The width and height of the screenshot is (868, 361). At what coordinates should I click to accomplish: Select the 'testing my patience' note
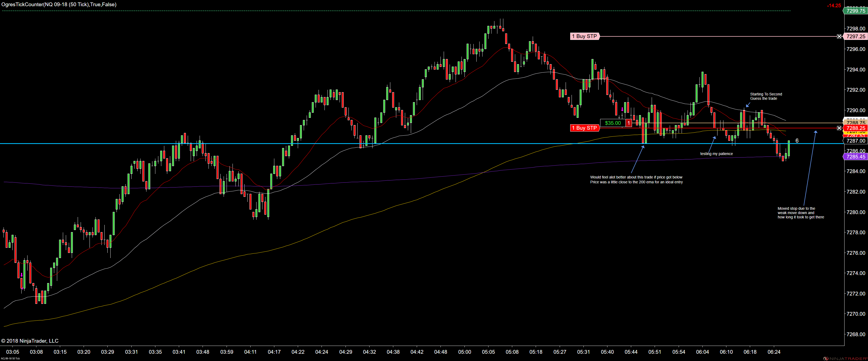tap(716, 154)
